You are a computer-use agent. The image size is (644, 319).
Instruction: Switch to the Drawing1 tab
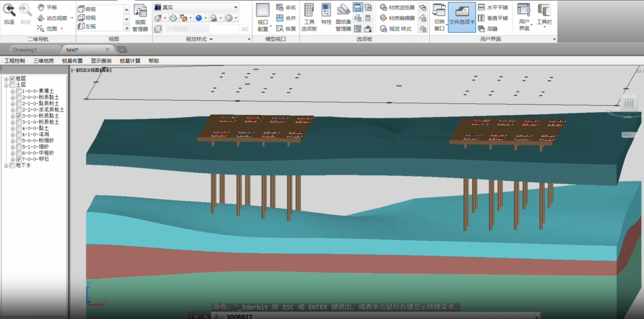click(x=24, y=50)
